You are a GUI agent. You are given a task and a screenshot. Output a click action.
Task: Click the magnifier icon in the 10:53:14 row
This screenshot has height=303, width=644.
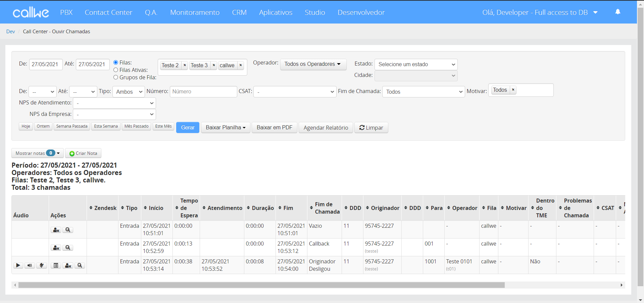80,265
